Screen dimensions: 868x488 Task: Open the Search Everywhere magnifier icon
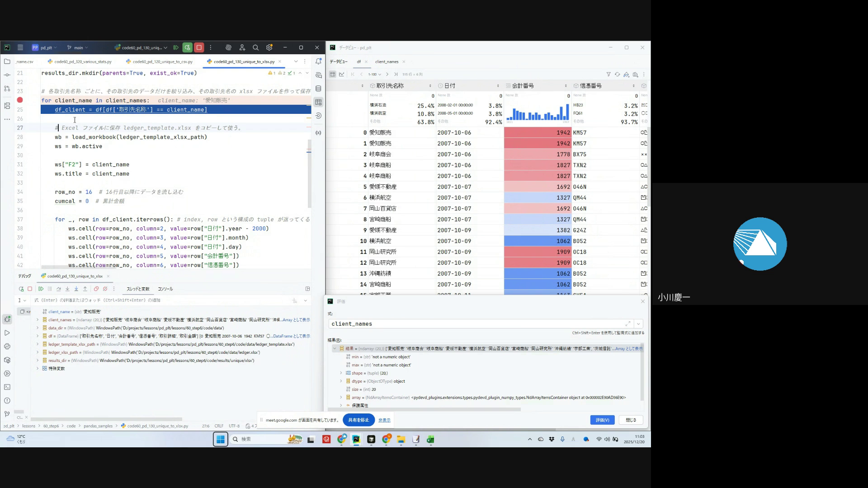pyautogui.click(x=255, y=47)
